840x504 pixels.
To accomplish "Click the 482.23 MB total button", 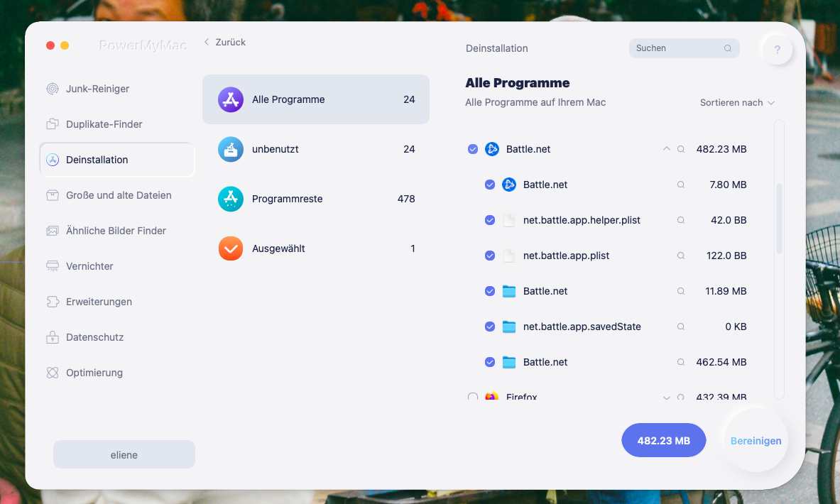I will coord(664,440).
